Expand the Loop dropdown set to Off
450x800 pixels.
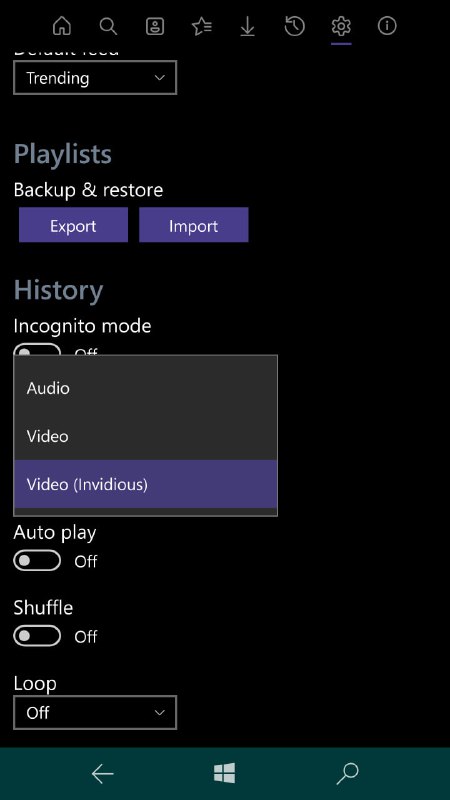coord(95,712)
